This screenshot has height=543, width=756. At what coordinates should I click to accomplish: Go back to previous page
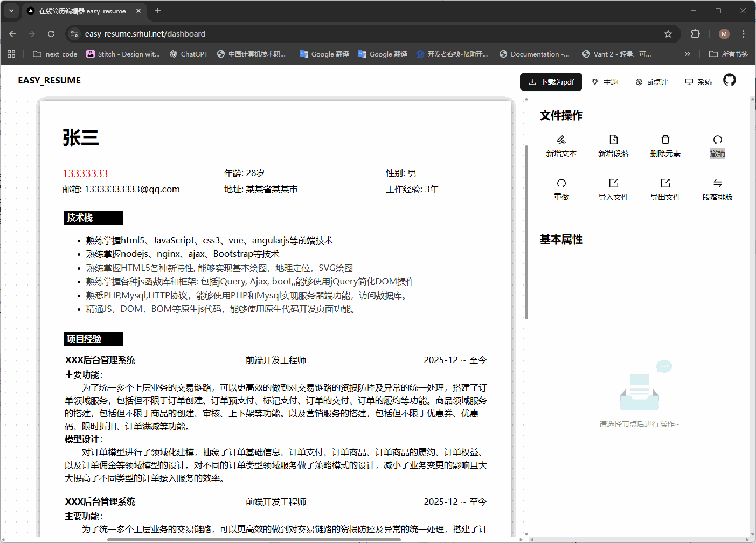[x=12, y=34]
